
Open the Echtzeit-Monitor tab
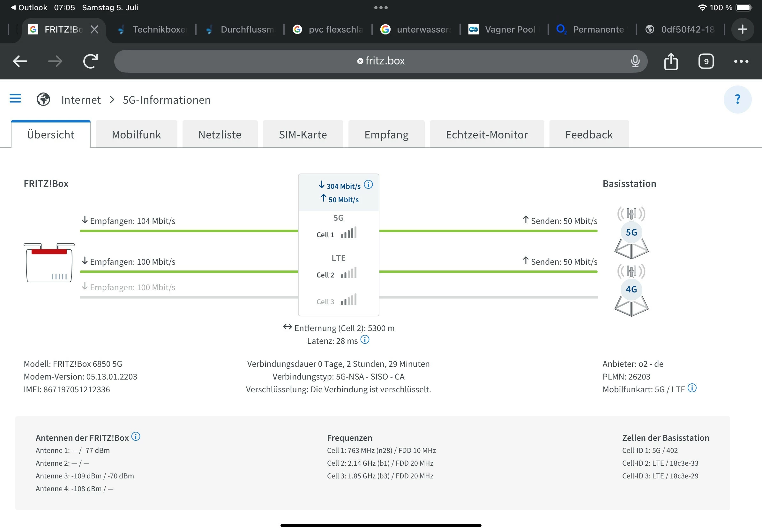pyautogui.click(x=487, y=135)
